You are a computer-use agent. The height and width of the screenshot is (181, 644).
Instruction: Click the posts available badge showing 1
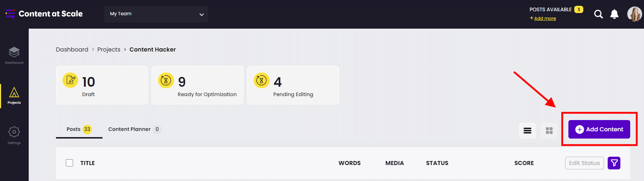(579, 9)
